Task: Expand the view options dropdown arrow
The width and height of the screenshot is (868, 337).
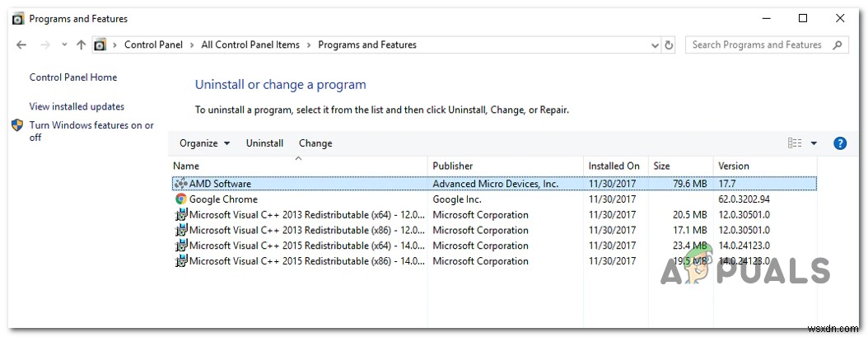Action: (x=814, y=143)
